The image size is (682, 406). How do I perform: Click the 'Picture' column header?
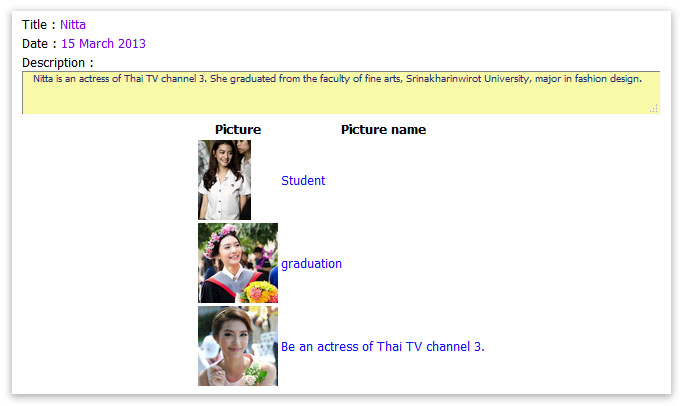coord(238,130)
